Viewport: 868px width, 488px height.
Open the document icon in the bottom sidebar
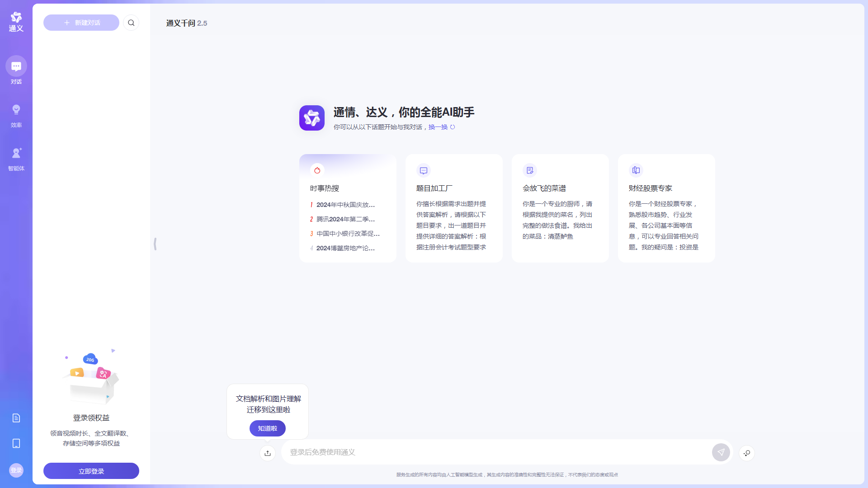pos(16,418)
